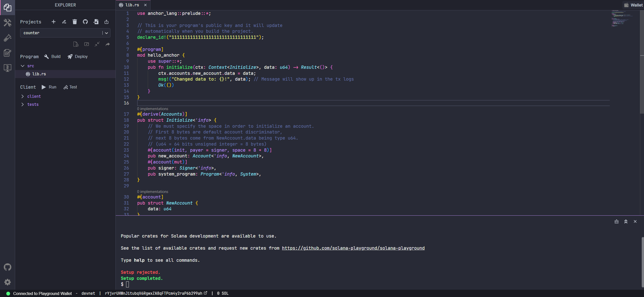Click line number 23 in gutter

126,150
